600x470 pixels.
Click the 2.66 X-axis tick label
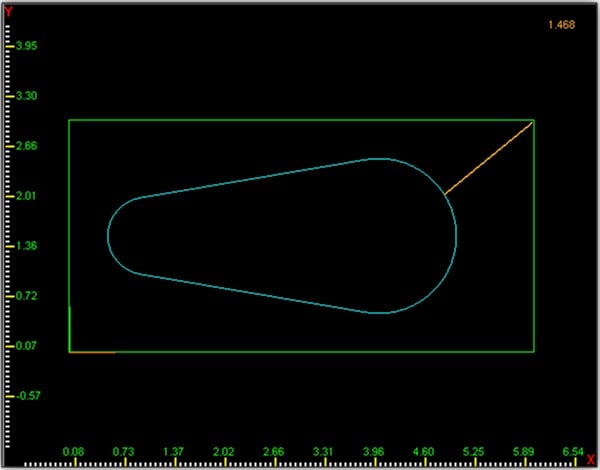tap(274, 452)
